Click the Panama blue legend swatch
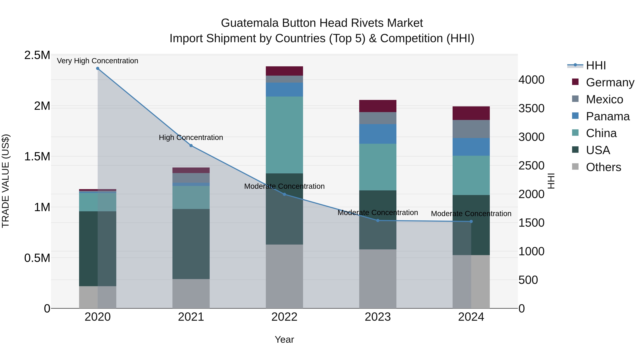Viewport: 644px width, 362px height. click(575, 116)
